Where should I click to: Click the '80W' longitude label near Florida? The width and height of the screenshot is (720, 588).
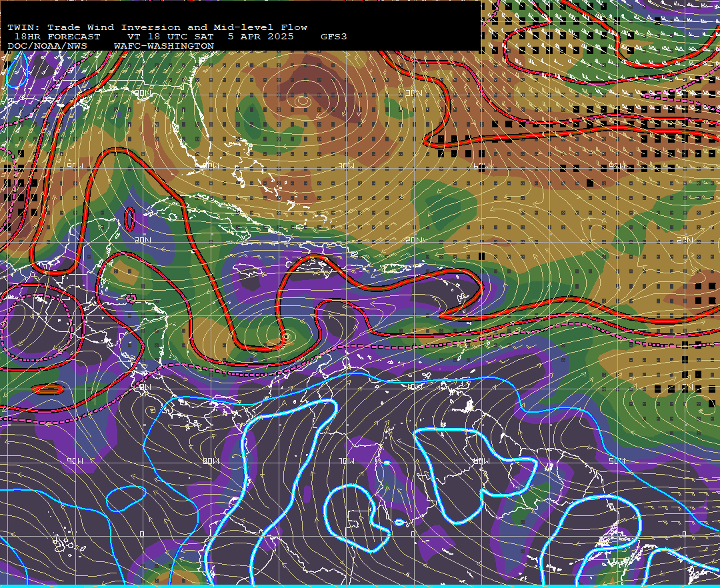[x=211, y=166]
